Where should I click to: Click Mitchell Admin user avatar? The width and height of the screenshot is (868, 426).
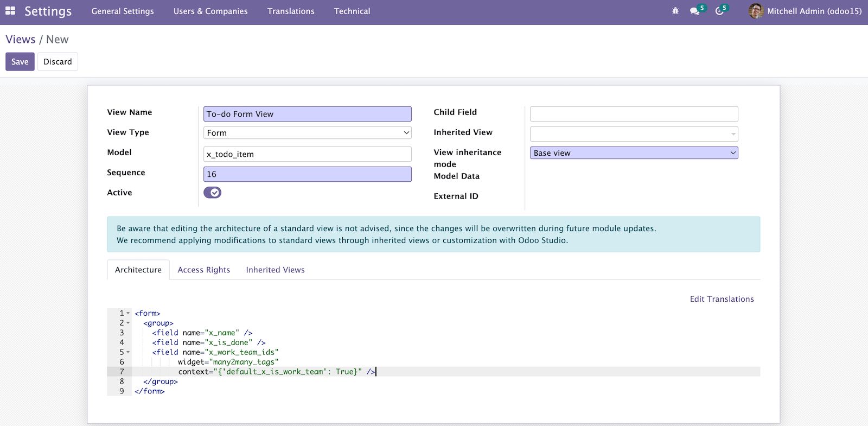[x=756, y=11]
